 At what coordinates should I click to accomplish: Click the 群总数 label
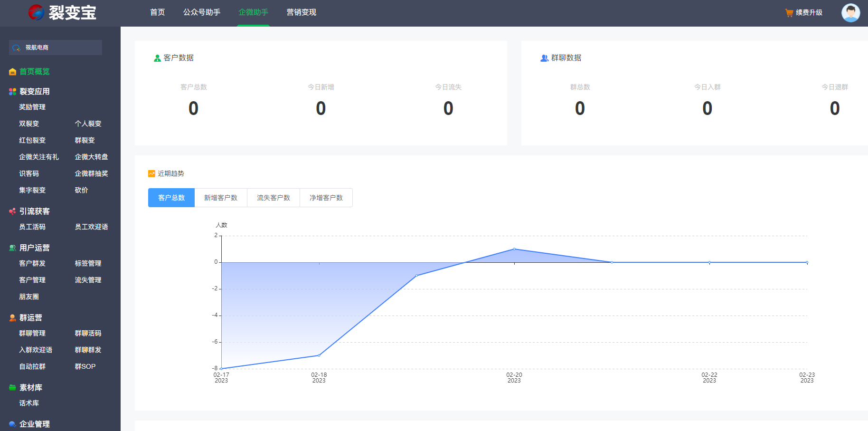point(580,87)
